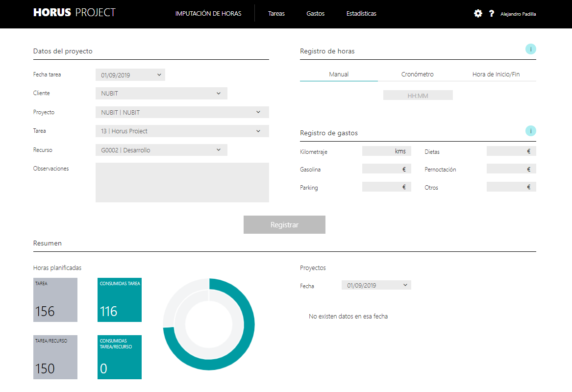Open the Gastos menu item
This screenshot has width=572, height=392.
(x=316, y=14)
